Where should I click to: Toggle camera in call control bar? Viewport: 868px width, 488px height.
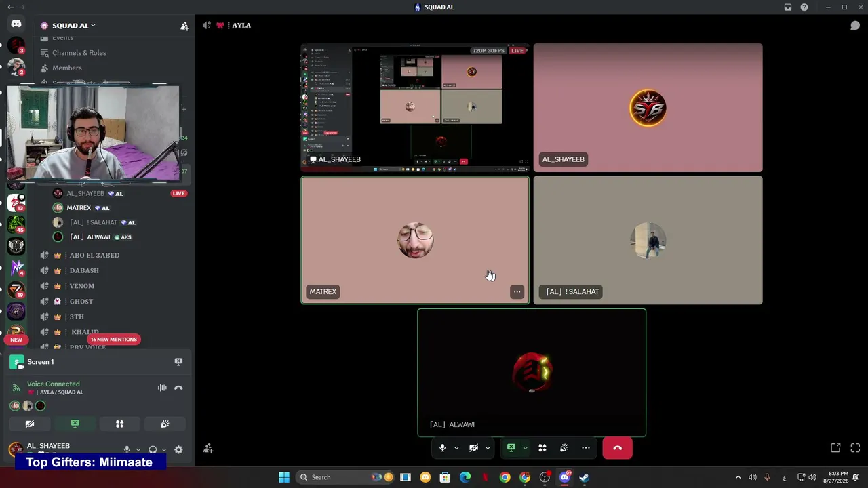tap(474, 448)
